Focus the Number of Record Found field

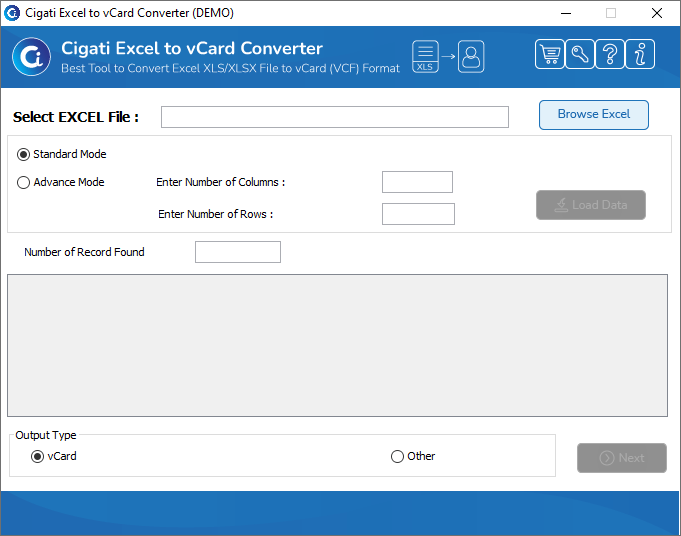[238, 252]
